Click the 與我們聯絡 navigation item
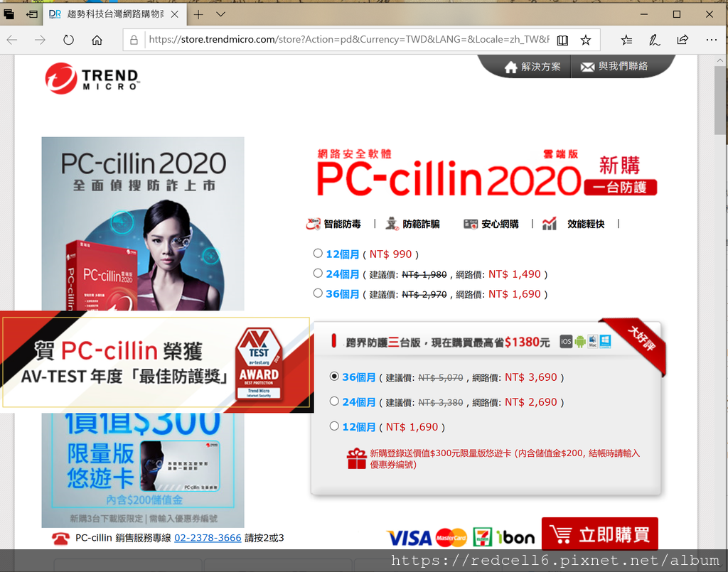The image size is (728, 572). 614,66
